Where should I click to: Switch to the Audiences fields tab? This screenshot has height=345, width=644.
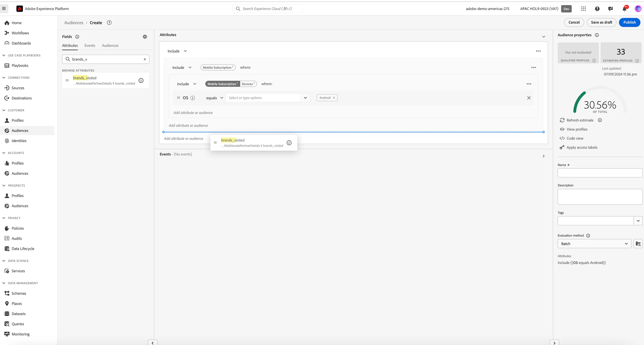[110, 45]
